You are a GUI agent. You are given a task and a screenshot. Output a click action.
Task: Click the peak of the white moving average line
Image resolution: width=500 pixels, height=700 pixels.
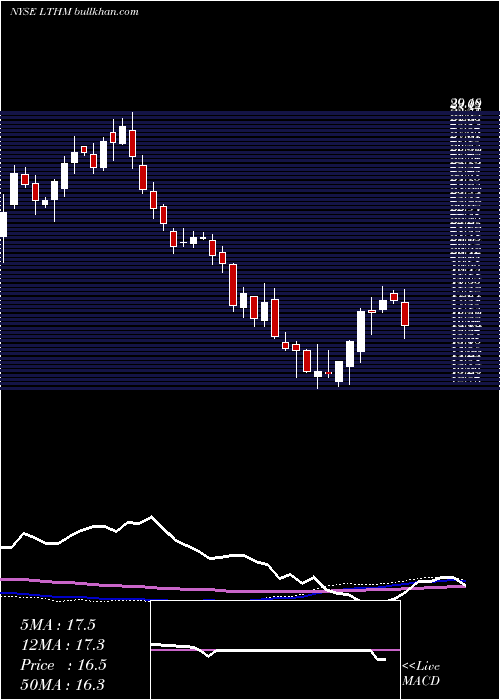[x=151, y=517]
